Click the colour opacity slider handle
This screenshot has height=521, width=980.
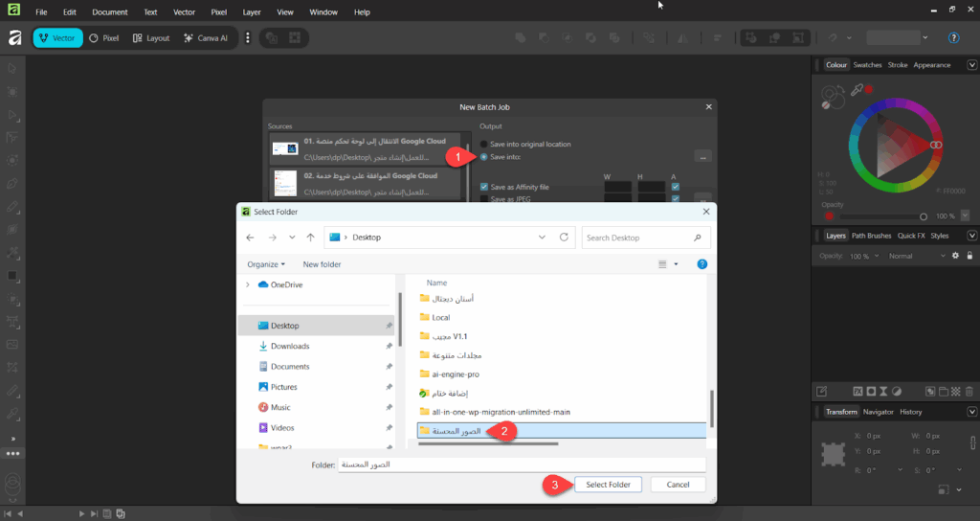pyautogui.click(x=924, y=216)
